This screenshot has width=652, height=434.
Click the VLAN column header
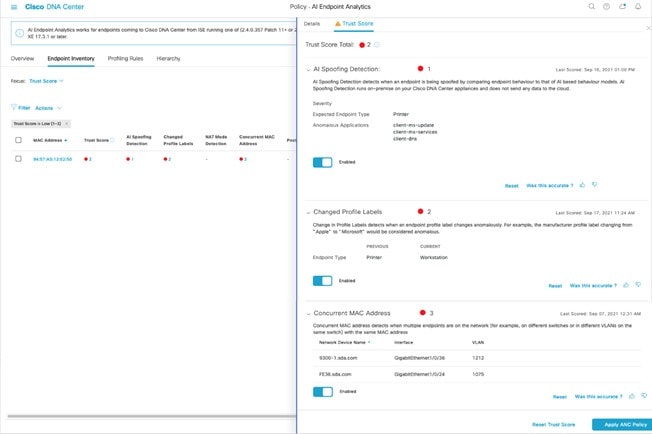click(478, 343)
